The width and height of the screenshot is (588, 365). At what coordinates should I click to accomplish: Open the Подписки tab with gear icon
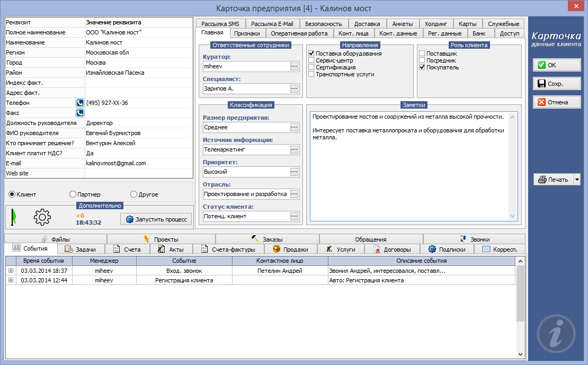tap(447, 250)
